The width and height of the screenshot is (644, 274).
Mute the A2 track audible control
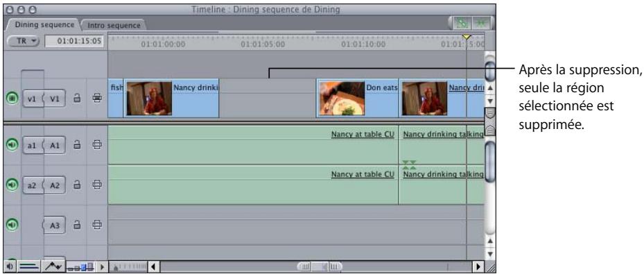[12, 185]
